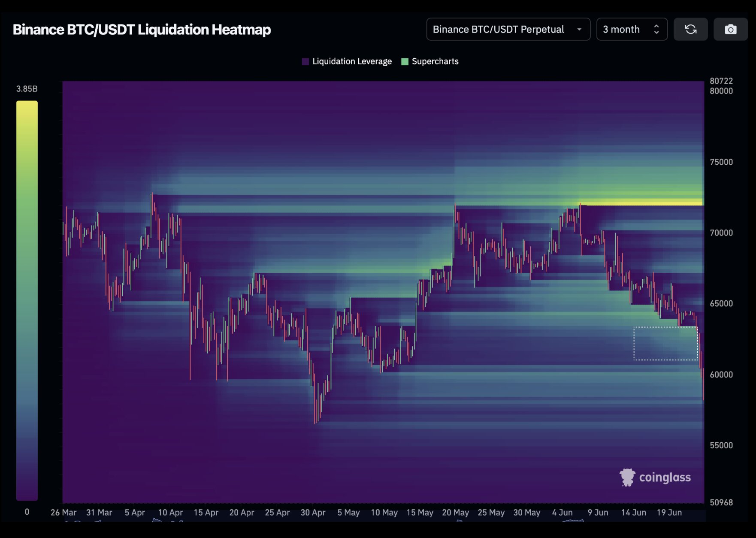Screen dimensions: 756x538
Task: Click the 14 Jun date label
Action: [x=633, y=512]
